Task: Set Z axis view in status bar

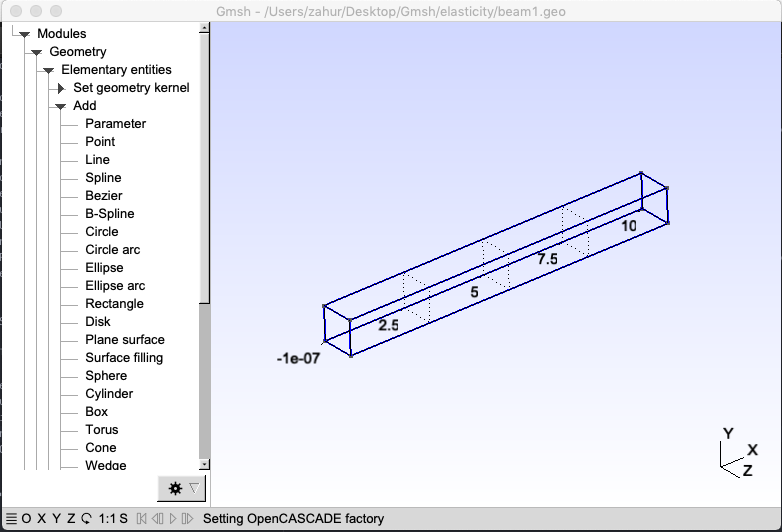Action: [x=71, y=519]
